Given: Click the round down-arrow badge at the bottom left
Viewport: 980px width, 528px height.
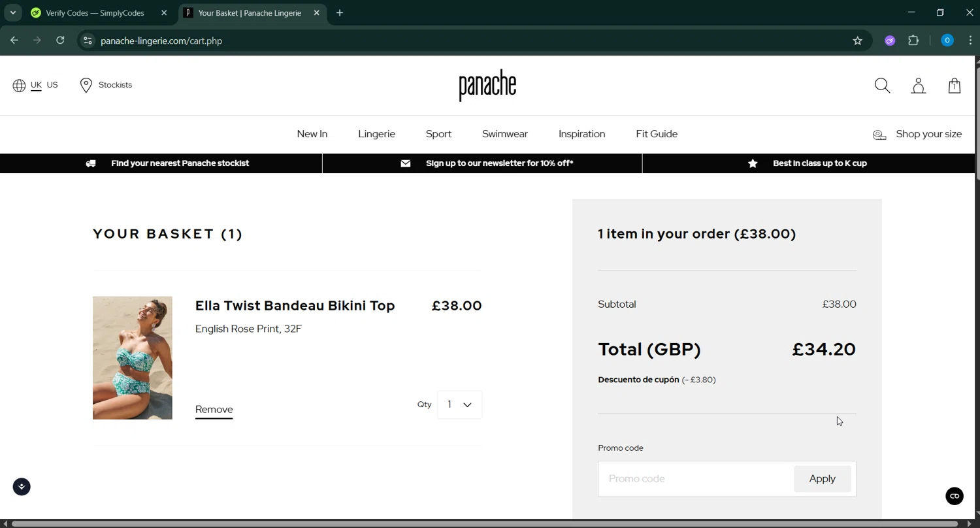Looking at the screenshot, I should coord(22,487).
